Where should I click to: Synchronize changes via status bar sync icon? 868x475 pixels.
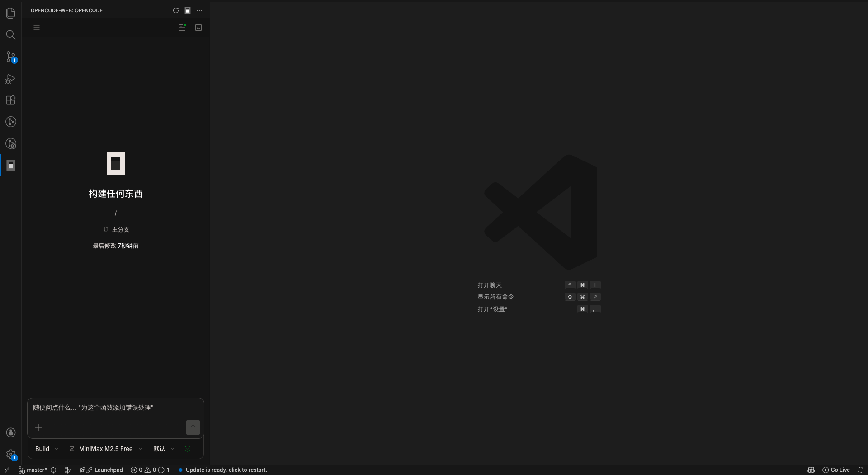(53, 470)
